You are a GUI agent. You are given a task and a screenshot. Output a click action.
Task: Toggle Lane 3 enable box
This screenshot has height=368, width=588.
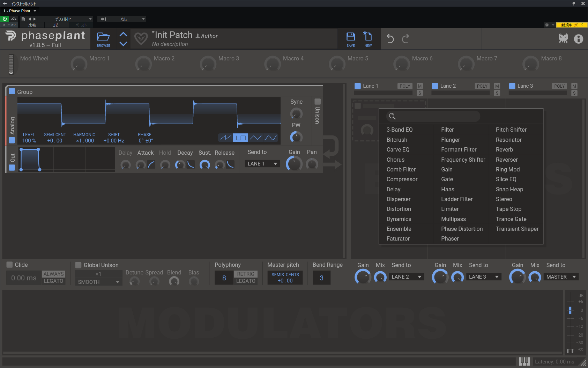[512, 86]
